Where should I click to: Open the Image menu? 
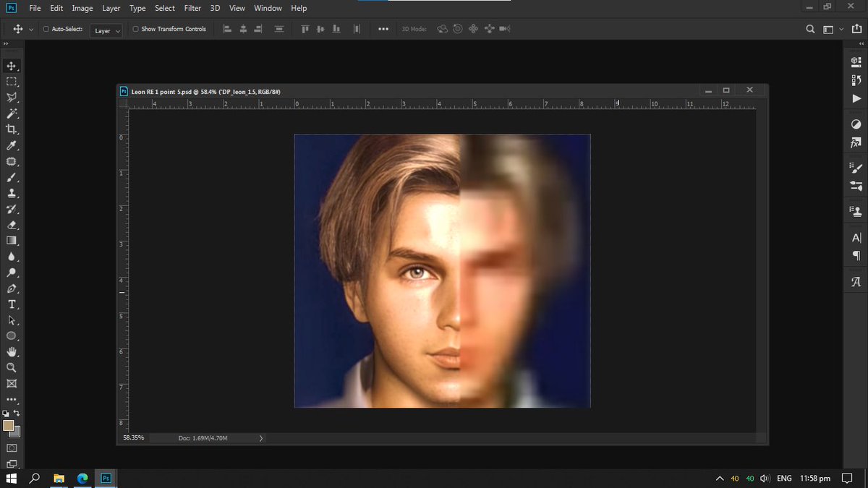tap(82, 8)
